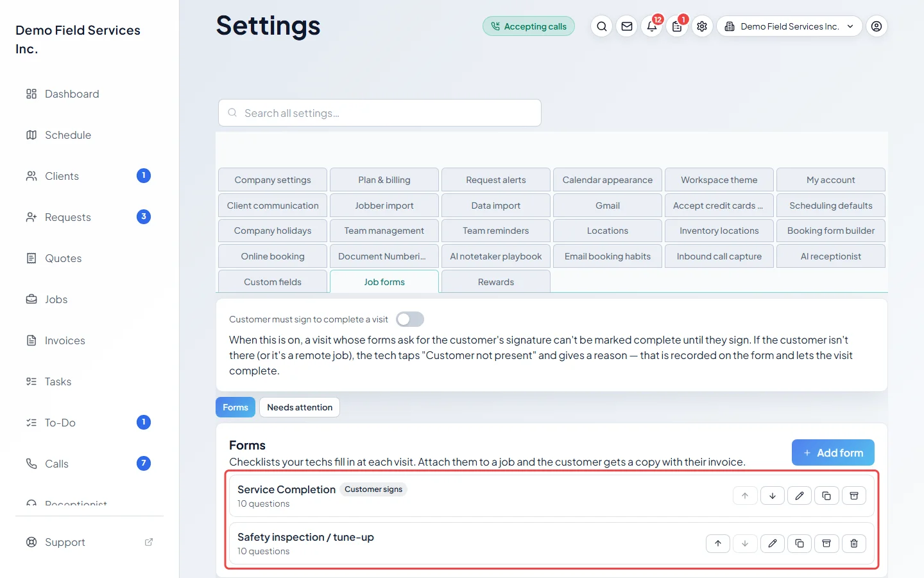Toggle Customer must sign to complete a visit

click(x=410, y=319)
